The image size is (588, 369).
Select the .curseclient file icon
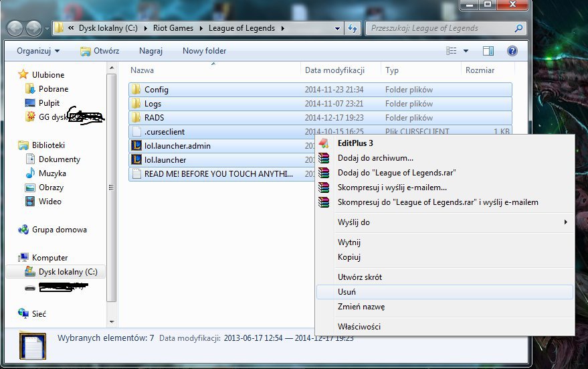136,132
